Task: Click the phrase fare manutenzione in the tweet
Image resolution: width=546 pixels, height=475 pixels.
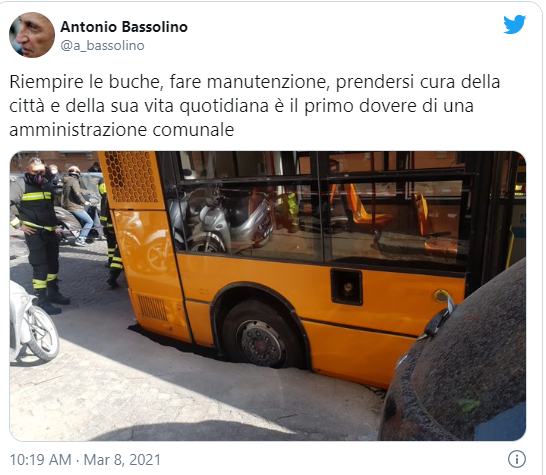Action: click(x=248, y=82)
